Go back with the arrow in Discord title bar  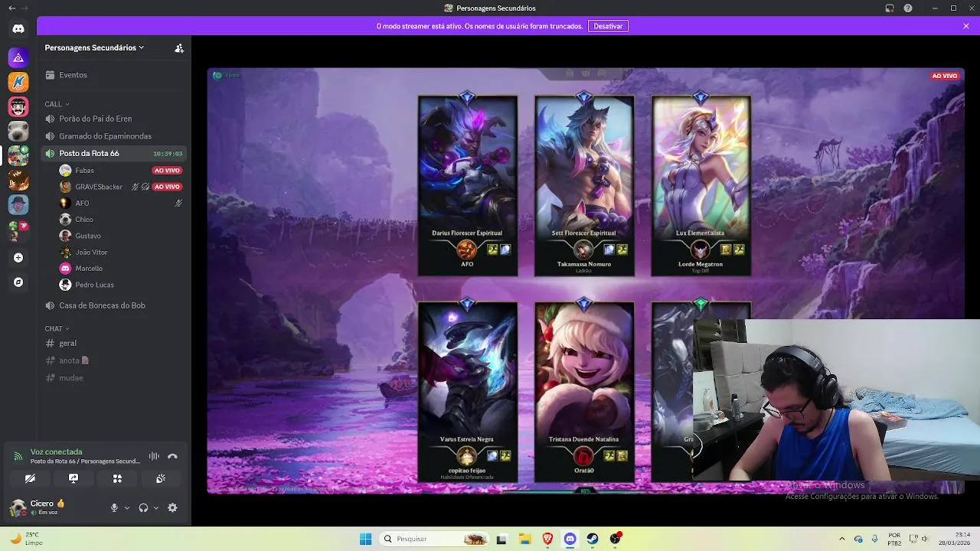point(11,8)
